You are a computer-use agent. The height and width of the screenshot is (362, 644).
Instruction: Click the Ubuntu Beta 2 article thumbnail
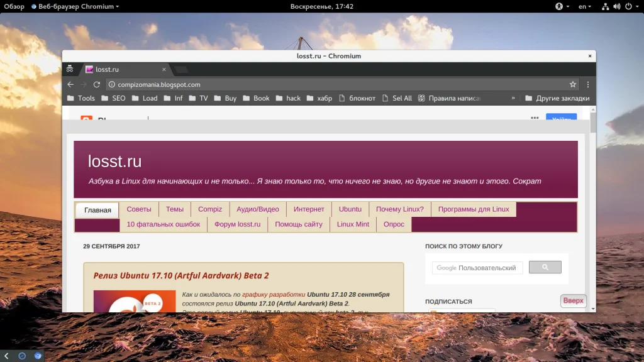[x=135, y=301]
